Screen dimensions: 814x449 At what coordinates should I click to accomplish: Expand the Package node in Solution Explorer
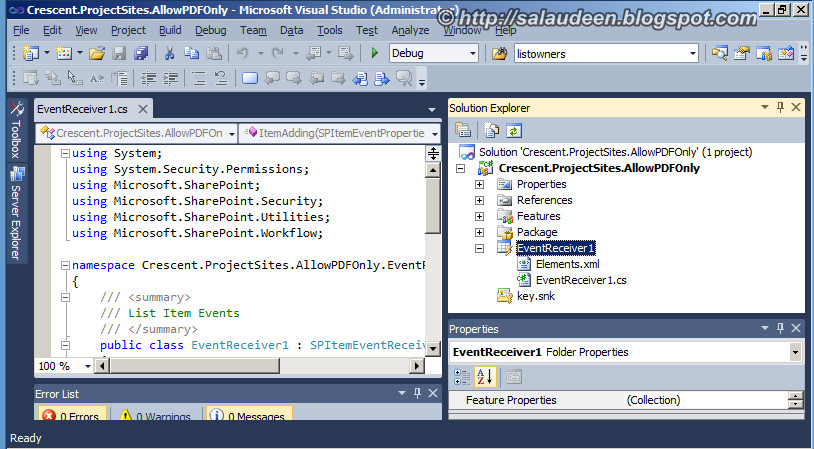tap(479, 233)
